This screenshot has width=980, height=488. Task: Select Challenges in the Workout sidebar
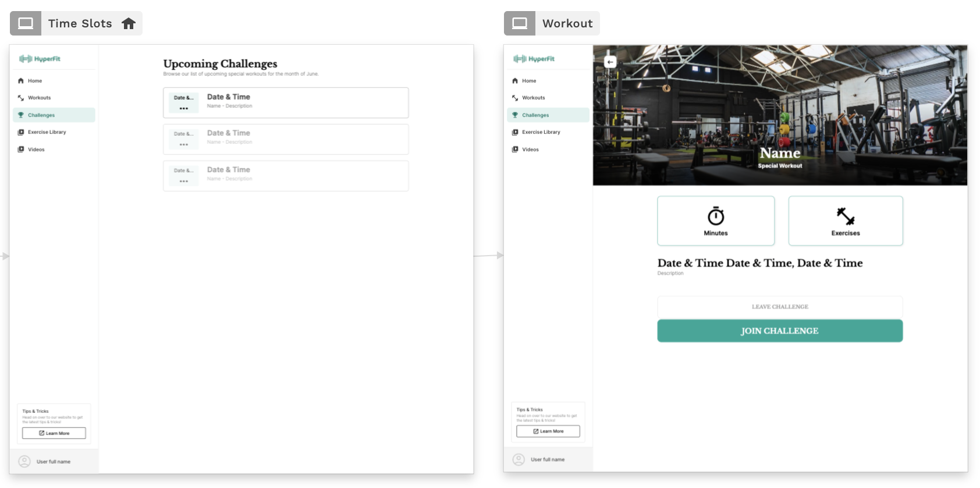[535, 115]
